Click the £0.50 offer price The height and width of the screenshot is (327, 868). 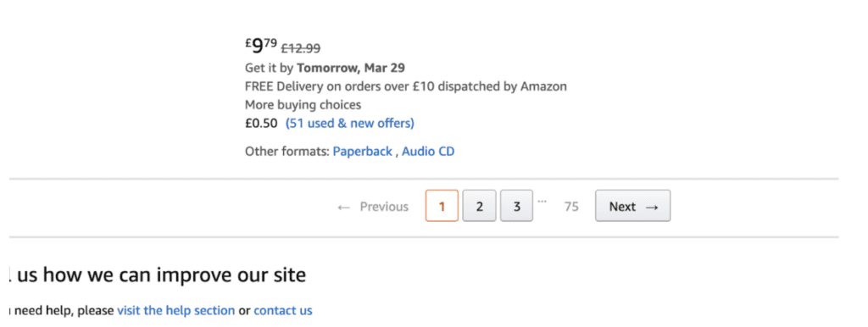point(261,123)
